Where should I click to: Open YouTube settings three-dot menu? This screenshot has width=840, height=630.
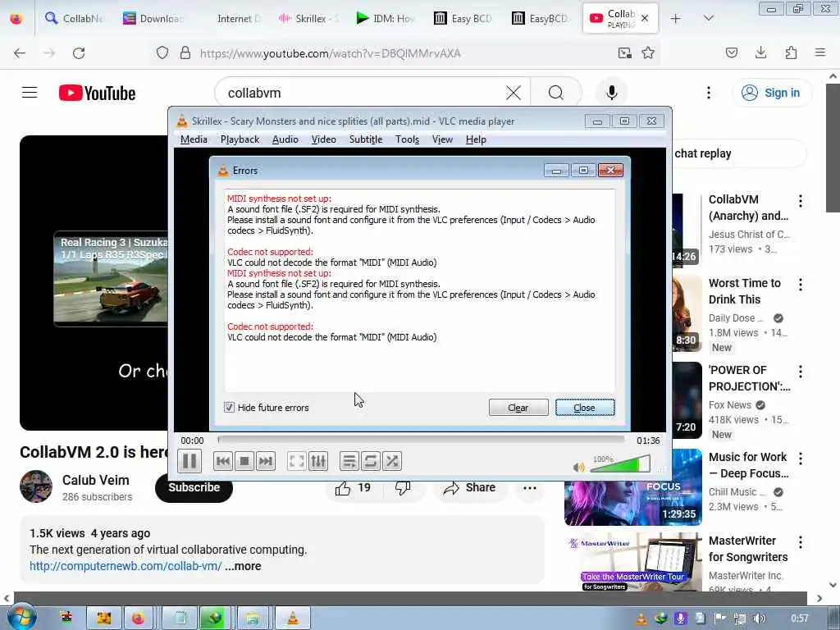708,93
